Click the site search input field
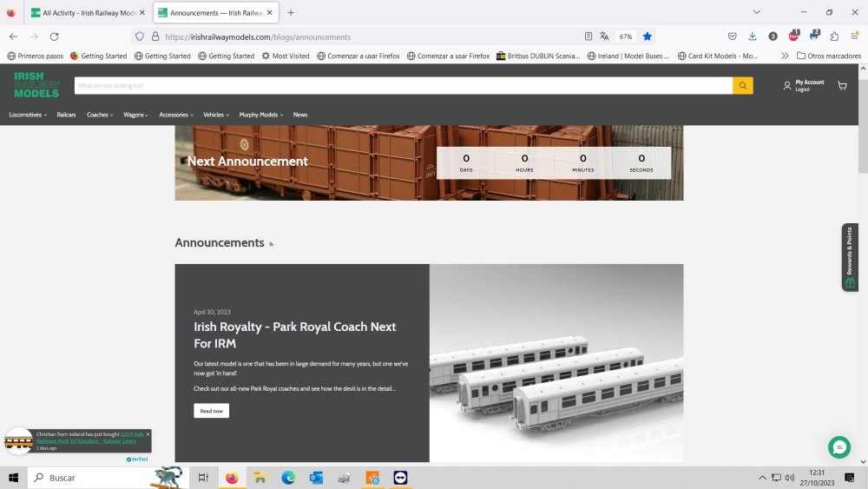The height and width of the screenshot is (489, 868). (x=403, y=86)
